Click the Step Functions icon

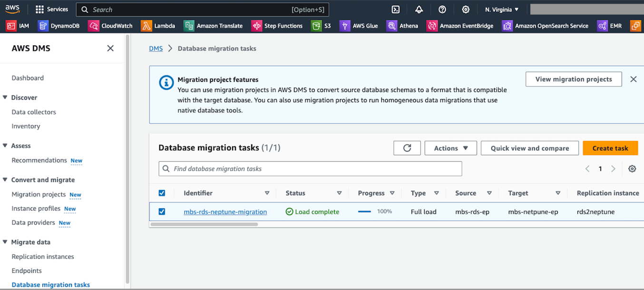pos(257,26)
